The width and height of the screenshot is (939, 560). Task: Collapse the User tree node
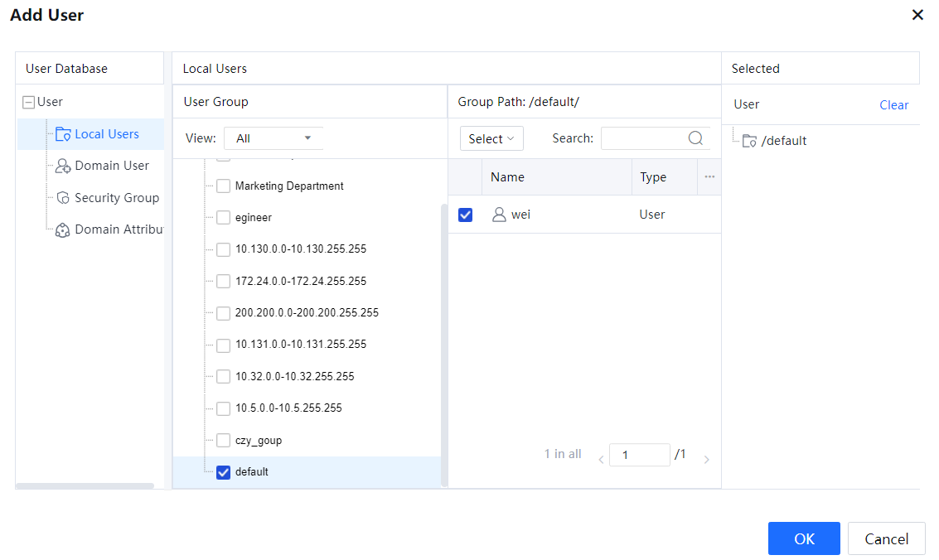(29, 103)
